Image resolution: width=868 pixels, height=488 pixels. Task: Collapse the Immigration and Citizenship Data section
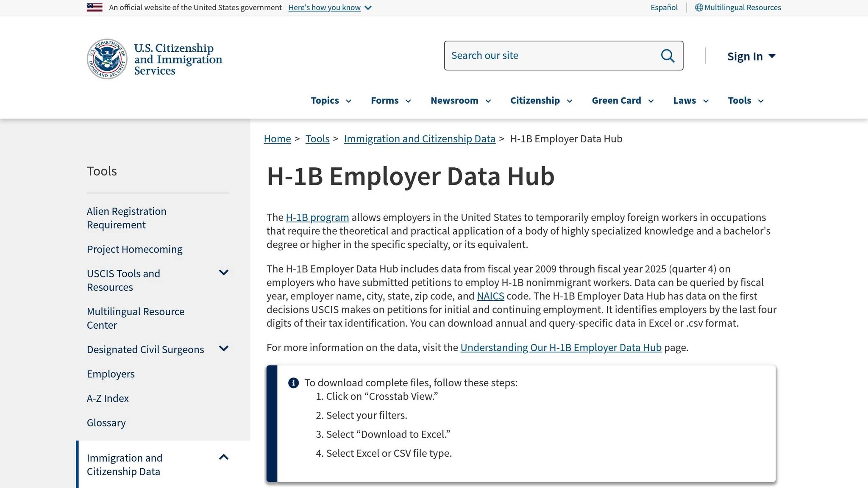click(x=223, y=457)
